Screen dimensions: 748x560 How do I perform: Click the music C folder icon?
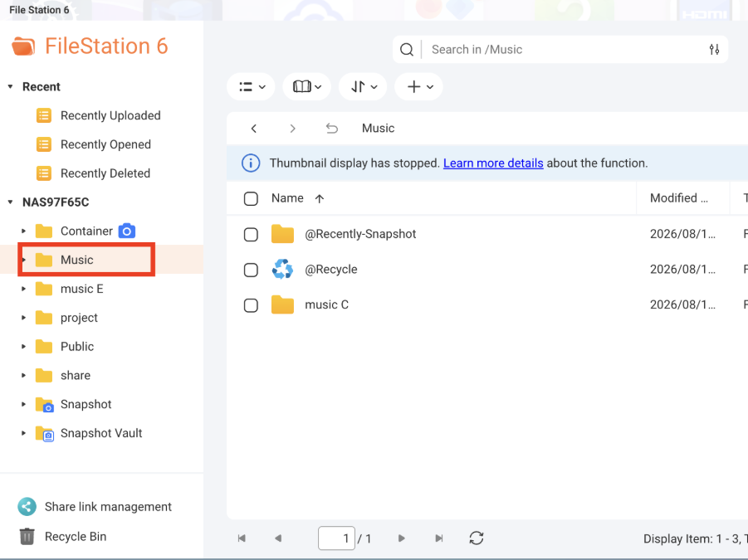282,304
